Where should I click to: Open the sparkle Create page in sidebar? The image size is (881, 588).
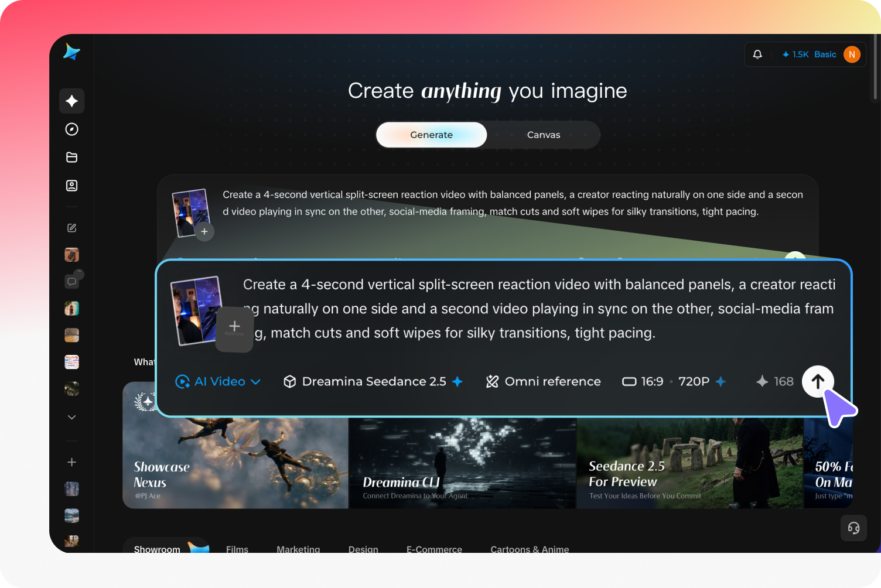[x=71, y=101]
